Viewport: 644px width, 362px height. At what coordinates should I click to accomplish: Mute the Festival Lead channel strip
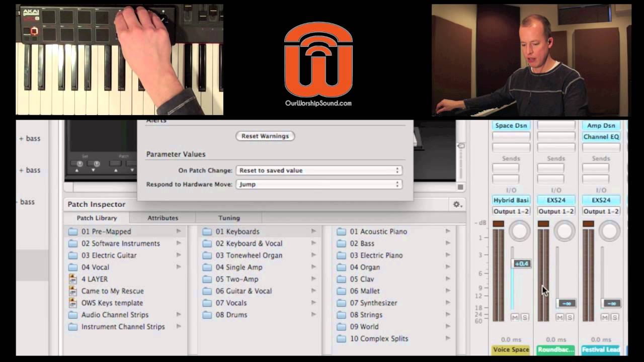pyautogui.click(x=605, y=317)
